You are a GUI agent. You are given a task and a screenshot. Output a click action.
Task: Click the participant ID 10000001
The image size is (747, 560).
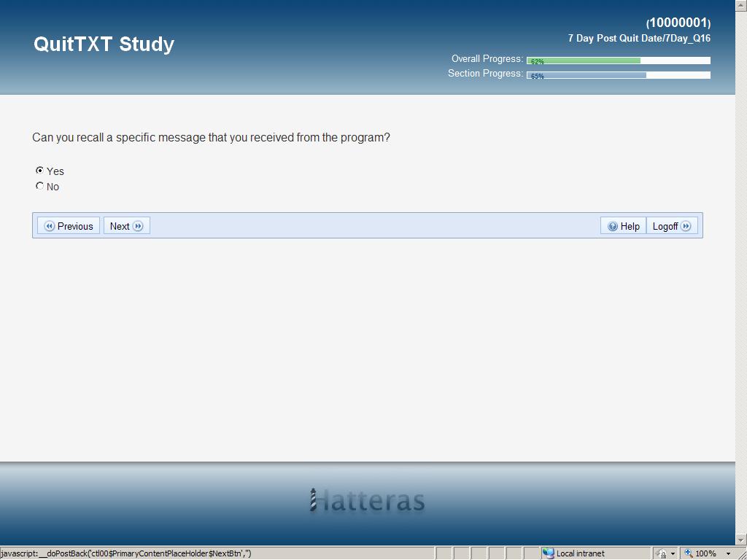678,23
